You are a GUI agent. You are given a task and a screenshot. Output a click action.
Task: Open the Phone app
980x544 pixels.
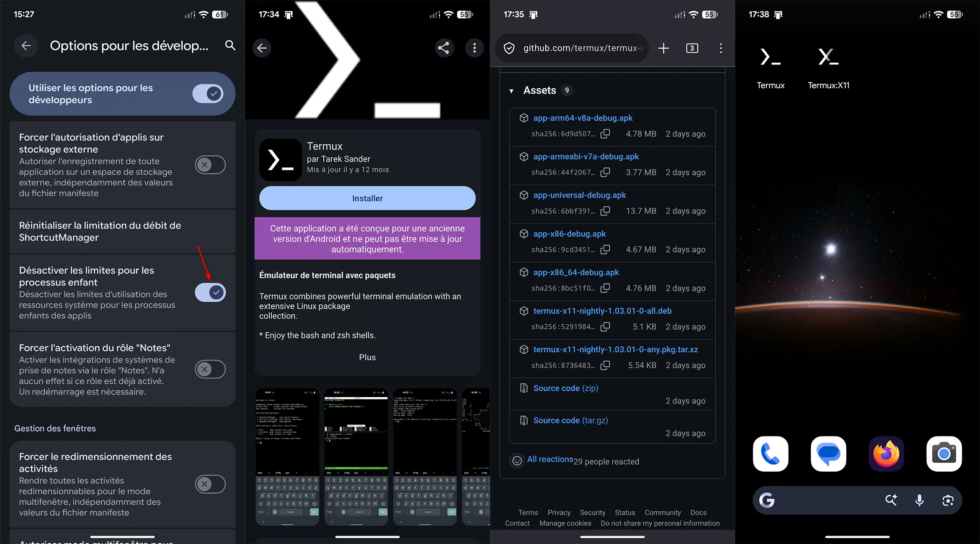[771, 454]
